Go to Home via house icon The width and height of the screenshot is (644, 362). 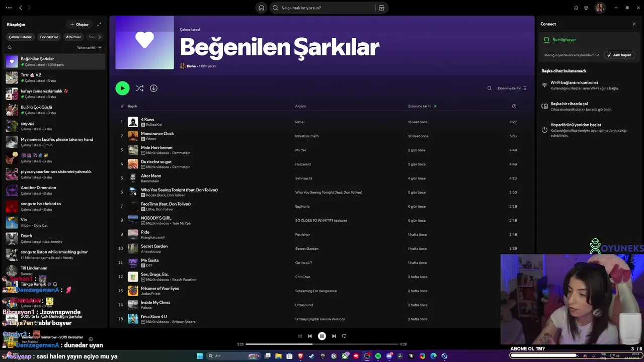click(261, 8)
